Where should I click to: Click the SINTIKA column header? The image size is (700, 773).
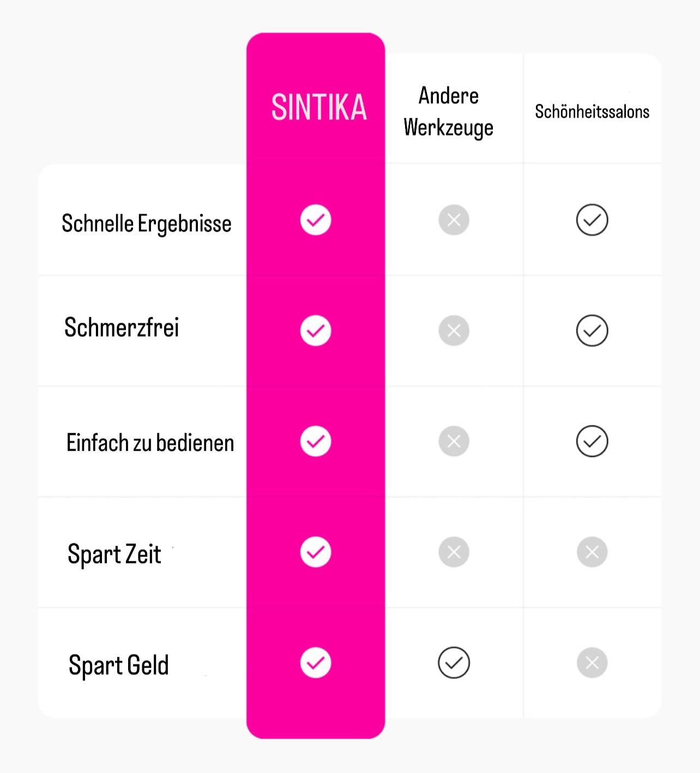(x=319, y=107)
